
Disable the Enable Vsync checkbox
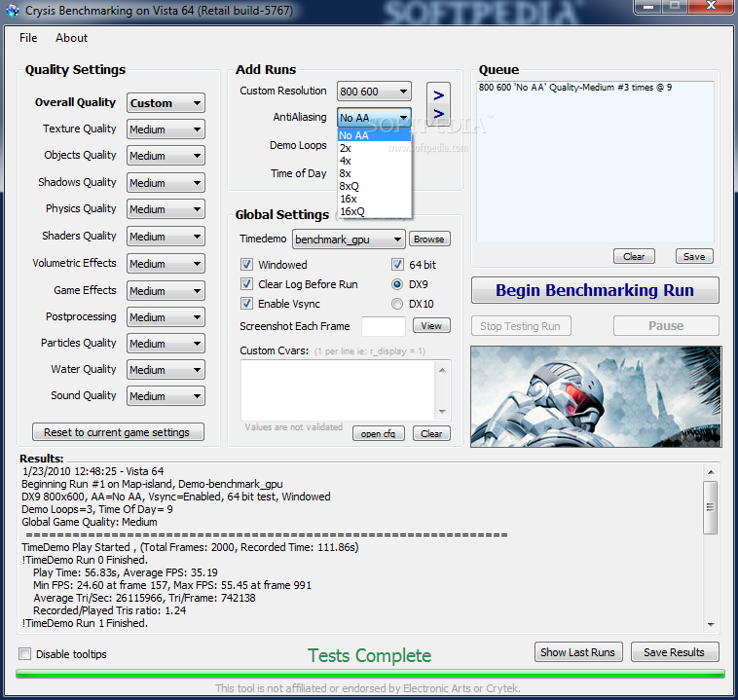click(246, 304)
